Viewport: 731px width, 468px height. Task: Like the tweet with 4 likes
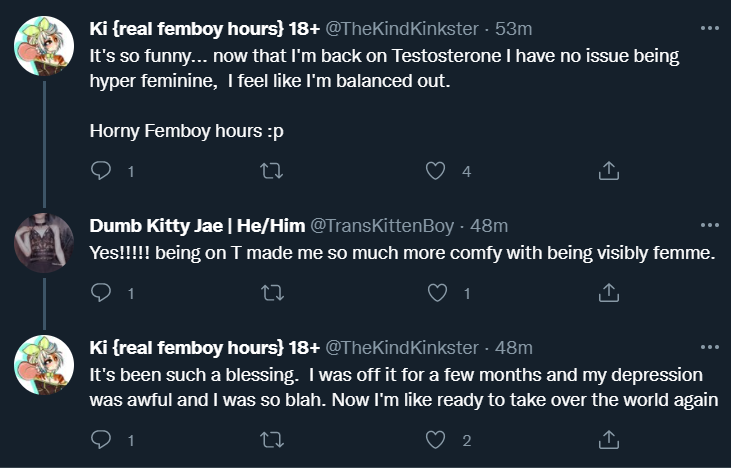(x=435, y=171)
